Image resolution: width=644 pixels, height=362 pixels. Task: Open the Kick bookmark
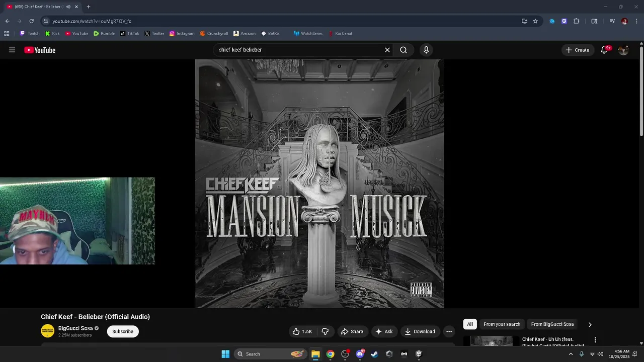52,34
